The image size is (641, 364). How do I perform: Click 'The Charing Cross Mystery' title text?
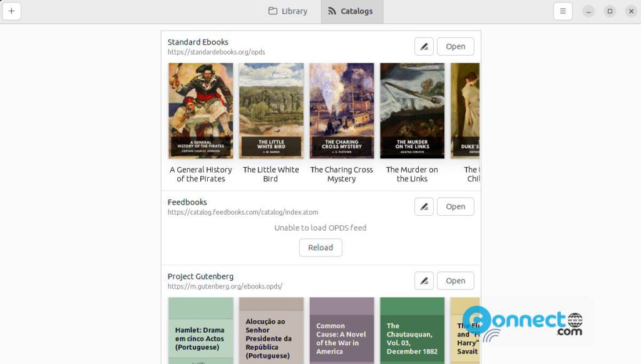click(x=342, y=174)
